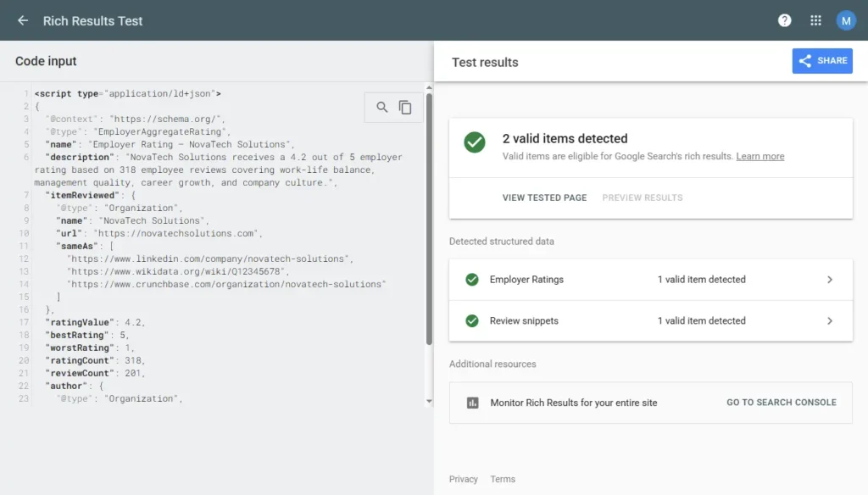This screenshot has width=868, height=495.
Task: Open the Privacy link
Action: point(464,479)
